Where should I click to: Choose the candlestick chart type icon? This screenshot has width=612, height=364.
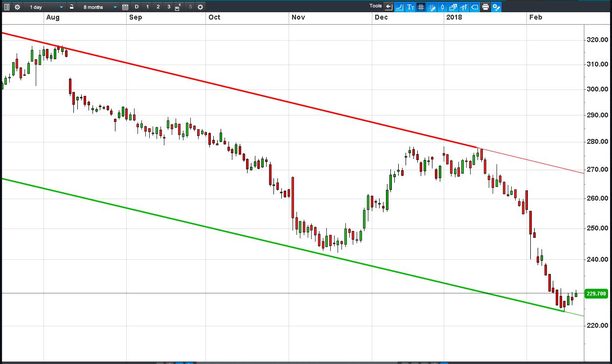[x=442, y=7]
